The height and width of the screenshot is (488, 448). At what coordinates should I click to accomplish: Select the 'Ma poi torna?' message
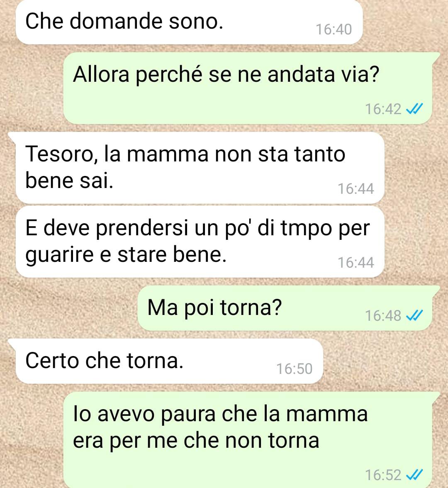pos(285,308)
